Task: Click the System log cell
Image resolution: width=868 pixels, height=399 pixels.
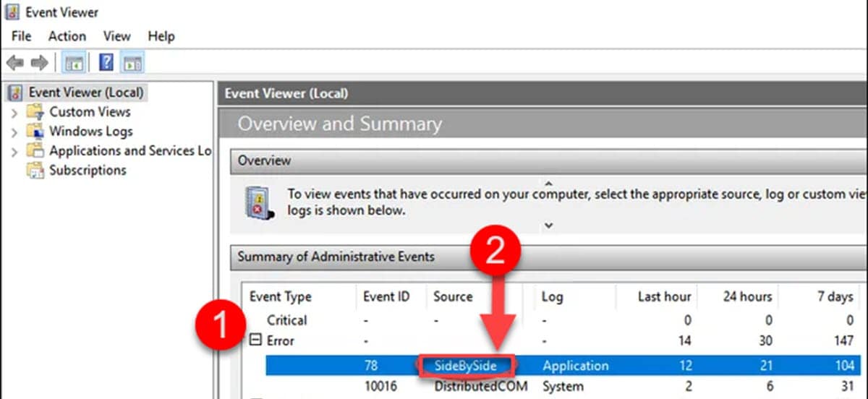Action: tap(561, 386)
